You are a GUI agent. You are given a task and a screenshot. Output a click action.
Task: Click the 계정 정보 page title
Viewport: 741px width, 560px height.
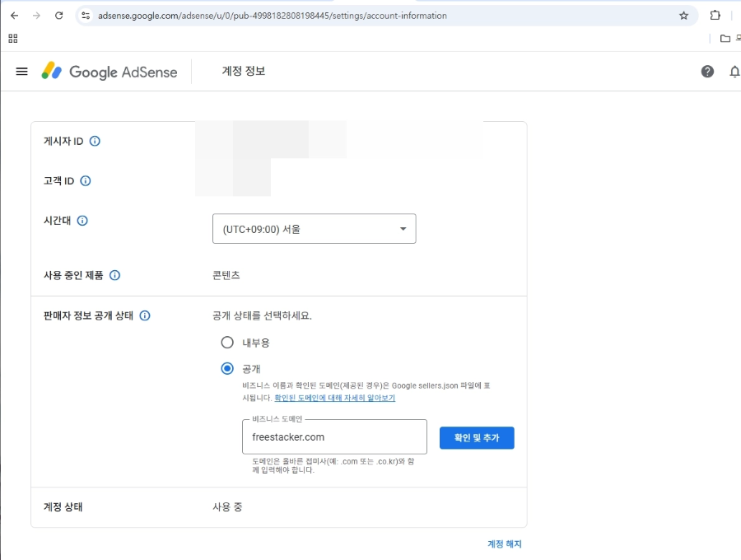coord(244,71)
